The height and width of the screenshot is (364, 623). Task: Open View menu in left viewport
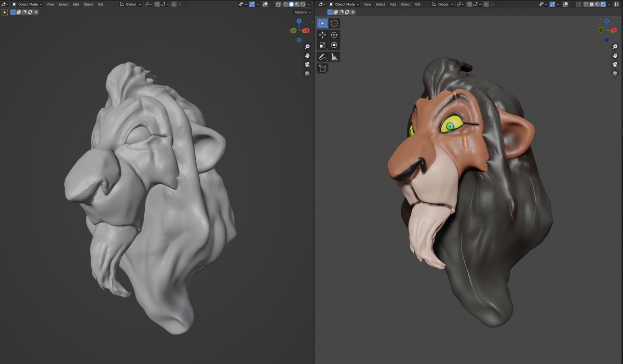click(50, 4)
